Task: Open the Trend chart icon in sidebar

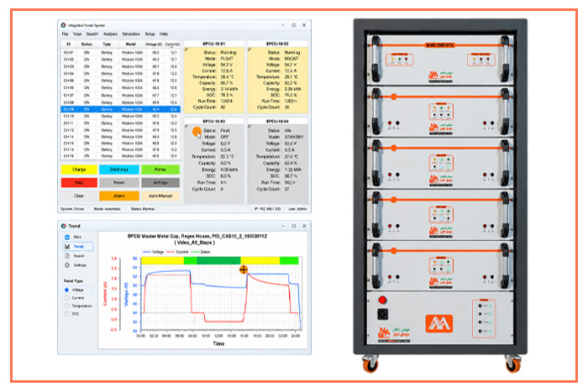Action: click(x=67, y=246)
